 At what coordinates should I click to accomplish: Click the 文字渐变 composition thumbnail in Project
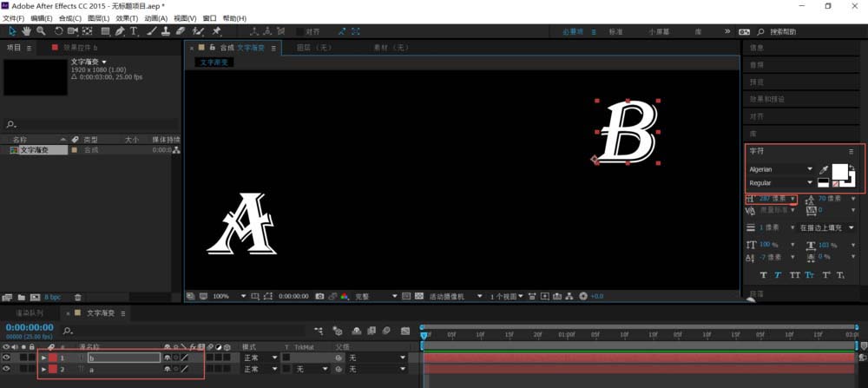pos(36,77)
